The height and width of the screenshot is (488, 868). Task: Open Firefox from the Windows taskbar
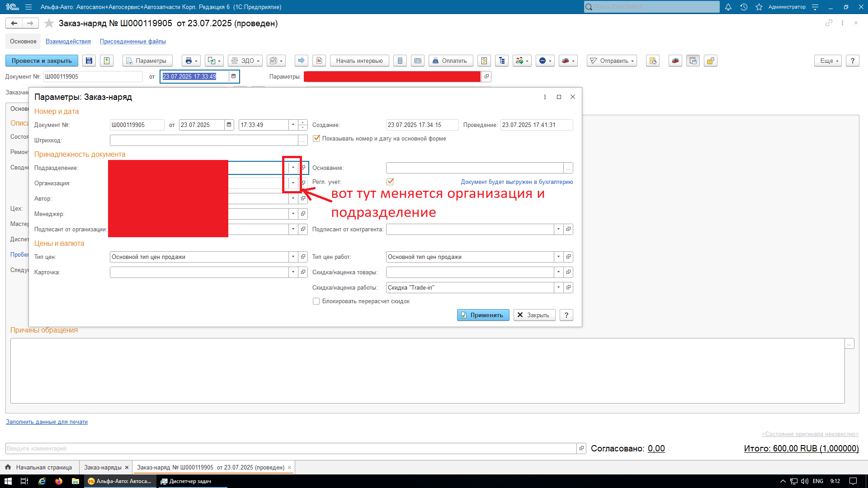59,481
